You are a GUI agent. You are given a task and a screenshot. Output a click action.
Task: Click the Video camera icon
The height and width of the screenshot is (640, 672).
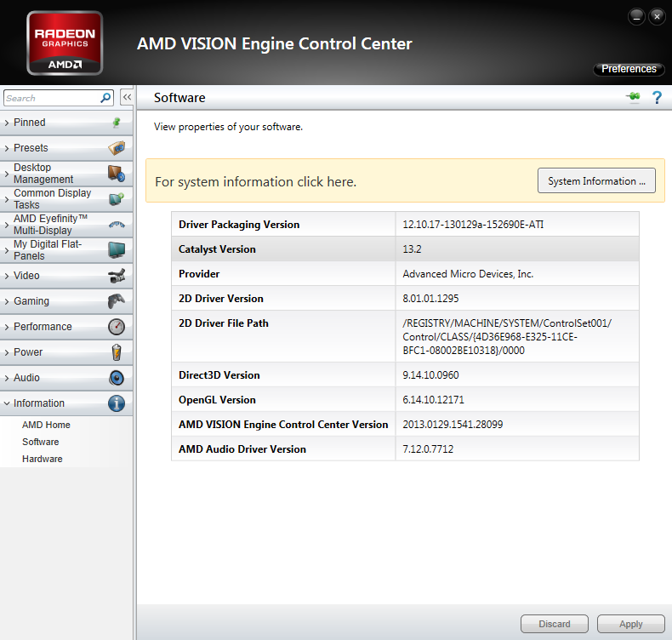[x=117, y=276]
